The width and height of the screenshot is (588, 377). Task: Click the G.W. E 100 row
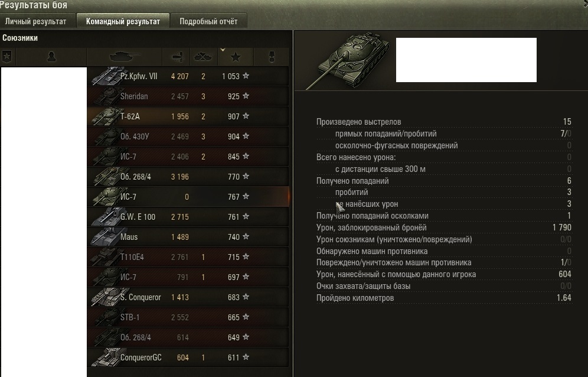(x=188, y=217)
